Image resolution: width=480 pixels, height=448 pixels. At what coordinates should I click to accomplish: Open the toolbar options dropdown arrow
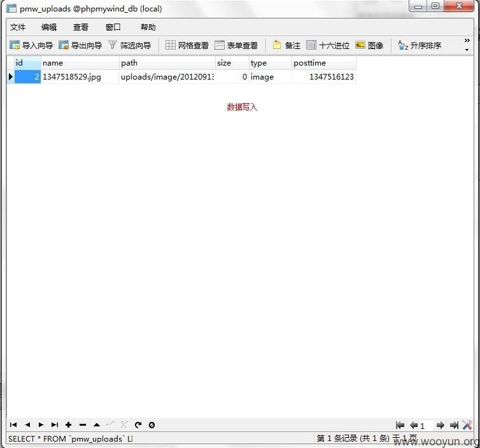pyautogui.click(x=467, y=50)
